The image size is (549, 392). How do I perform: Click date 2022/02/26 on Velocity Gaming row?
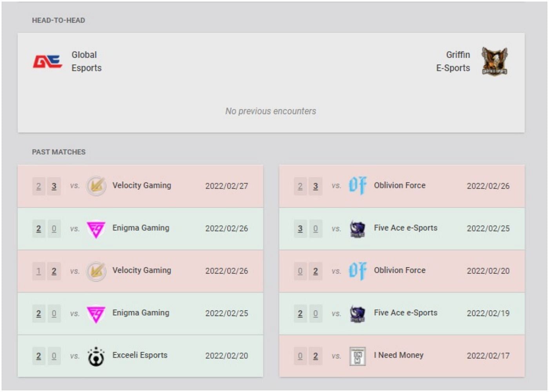[227, 271]
